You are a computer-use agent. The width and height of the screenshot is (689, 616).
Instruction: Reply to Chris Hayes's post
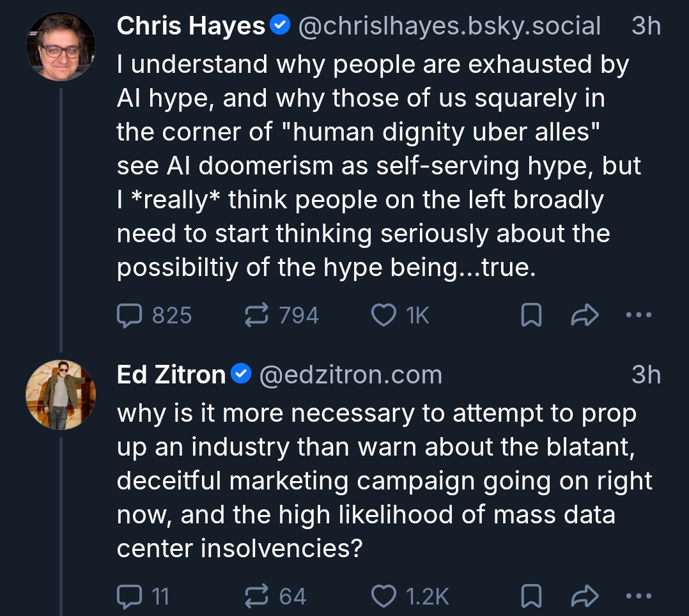(130, 315)
